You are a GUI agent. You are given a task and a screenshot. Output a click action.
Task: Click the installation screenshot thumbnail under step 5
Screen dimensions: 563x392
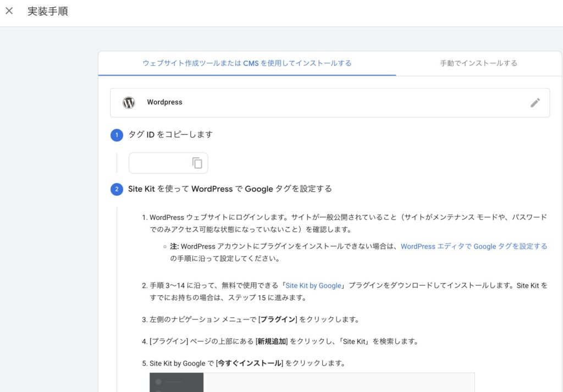312,382
